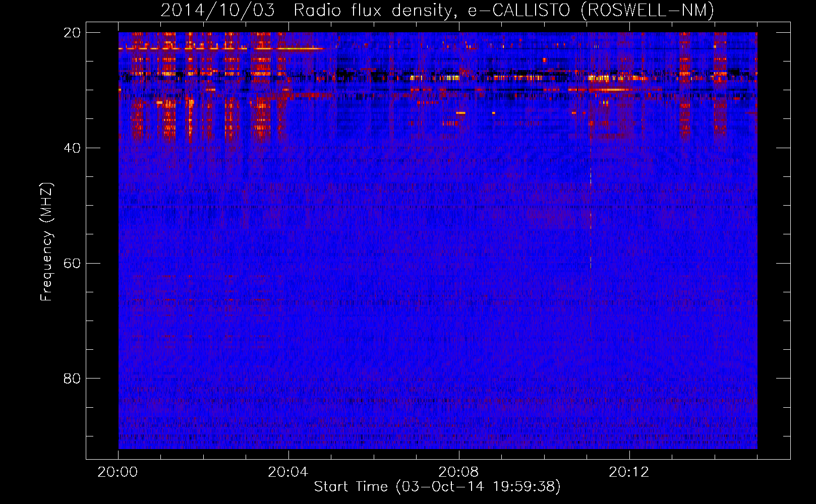Click the '20:12' time tick label
This screenshot has width=816, height=504.
point(629,472)
